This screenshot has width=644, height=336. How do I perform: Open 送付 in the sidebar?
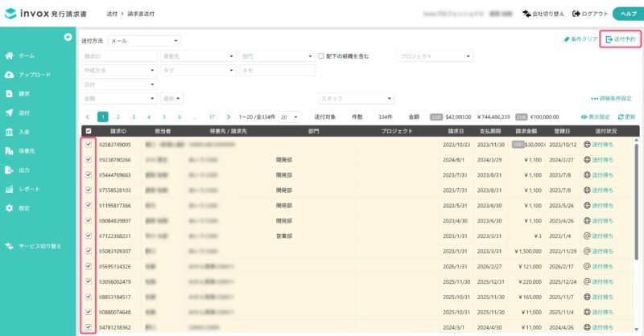[24, 113]
